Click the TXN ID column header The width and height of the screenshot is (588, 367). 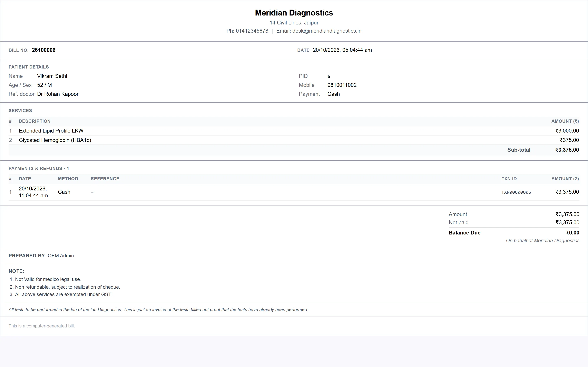pyautogui.click(x=509, y=179)
